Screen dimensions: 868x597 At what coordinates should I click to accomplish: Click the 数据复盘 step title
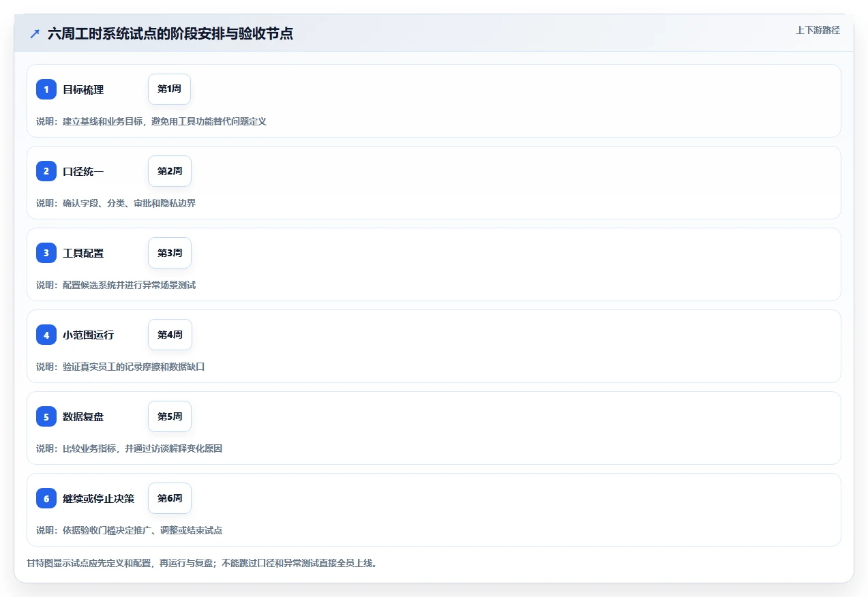point(83,416)
